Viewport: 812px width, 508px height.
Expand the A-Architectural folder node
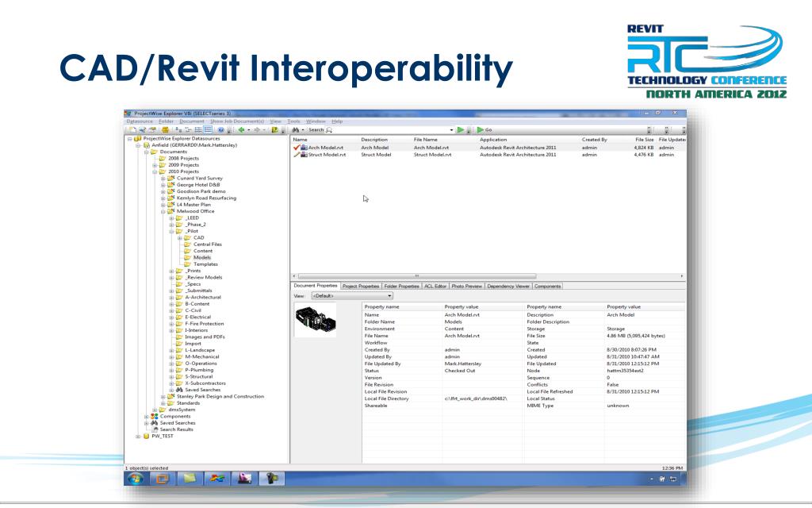coord(171,298)
